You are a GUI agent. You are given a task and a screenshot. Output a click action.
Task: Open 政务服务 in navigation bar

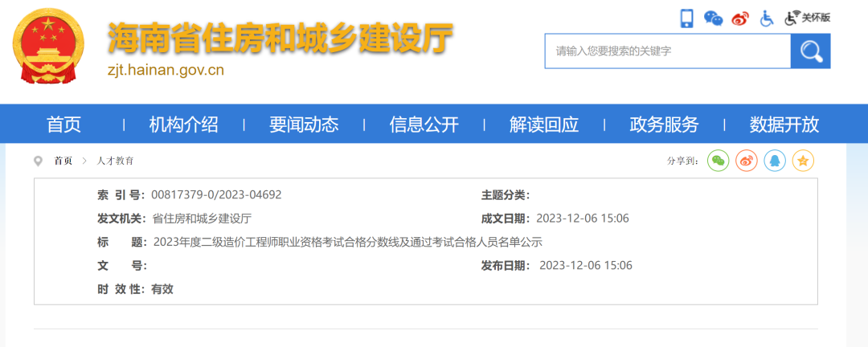(x=664, y=125)
